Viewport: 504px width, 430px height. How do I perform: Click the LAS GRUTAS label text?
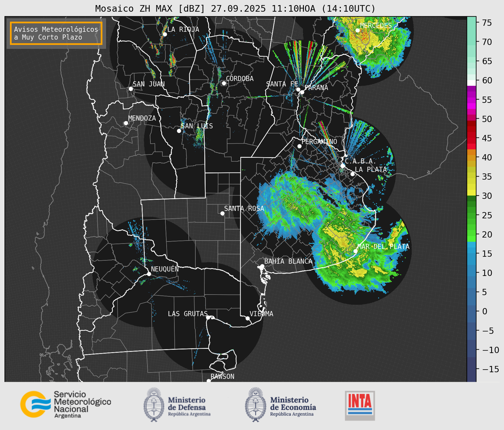pos(188,314)
